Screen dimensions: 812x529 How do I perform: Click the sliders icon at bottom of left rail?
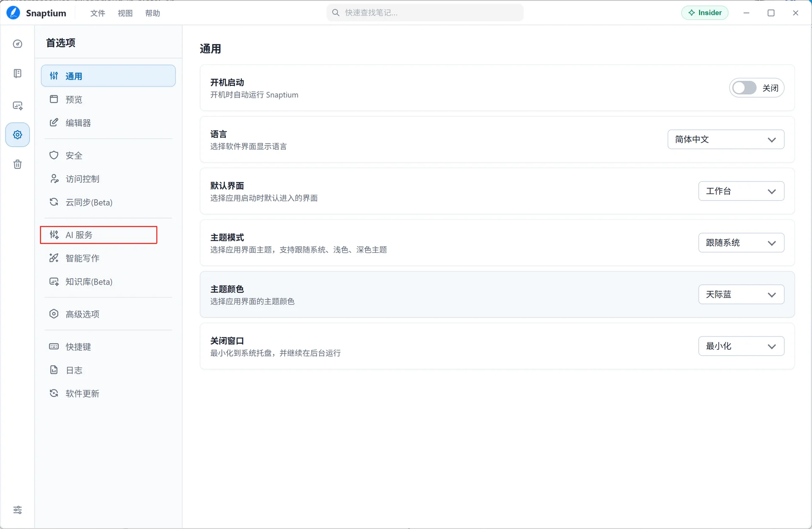(x=17, y=510)
